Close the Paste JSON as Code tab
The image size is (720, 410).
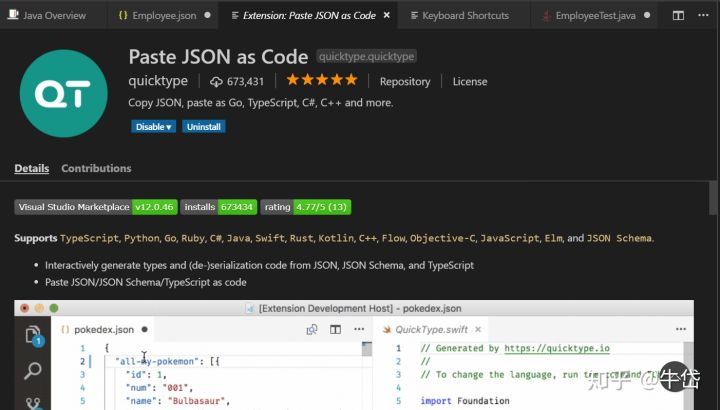click(x=387, y=15)
